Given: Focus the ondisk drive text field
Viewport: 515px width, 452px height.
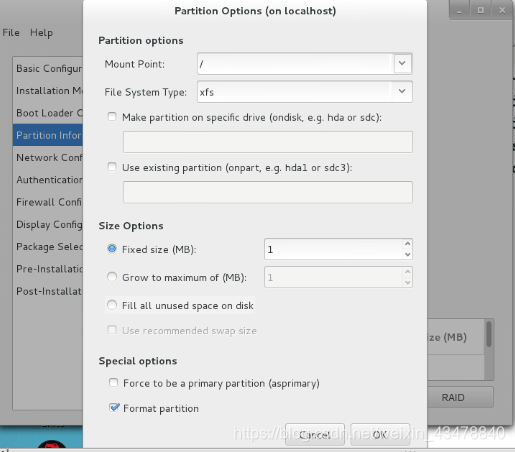Looking at the screenshot, I should tap(268, 142).
